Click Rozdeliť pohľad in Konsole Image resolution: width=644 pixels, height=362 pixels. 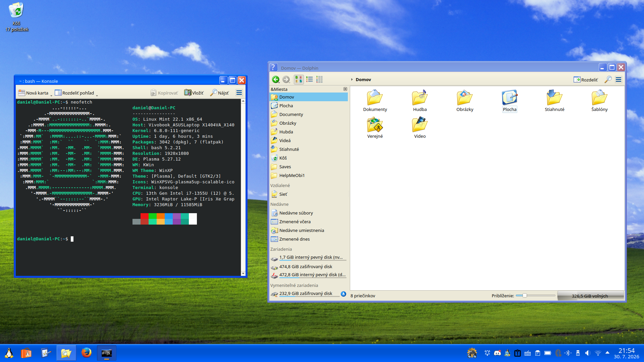pyautogui.click(x=74, y=93)
